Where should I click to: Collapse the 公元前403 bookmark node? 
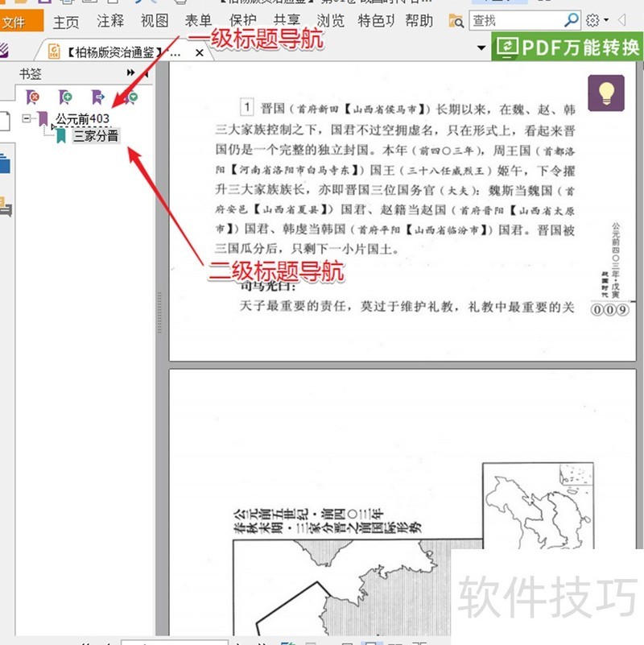click(27, 118)
